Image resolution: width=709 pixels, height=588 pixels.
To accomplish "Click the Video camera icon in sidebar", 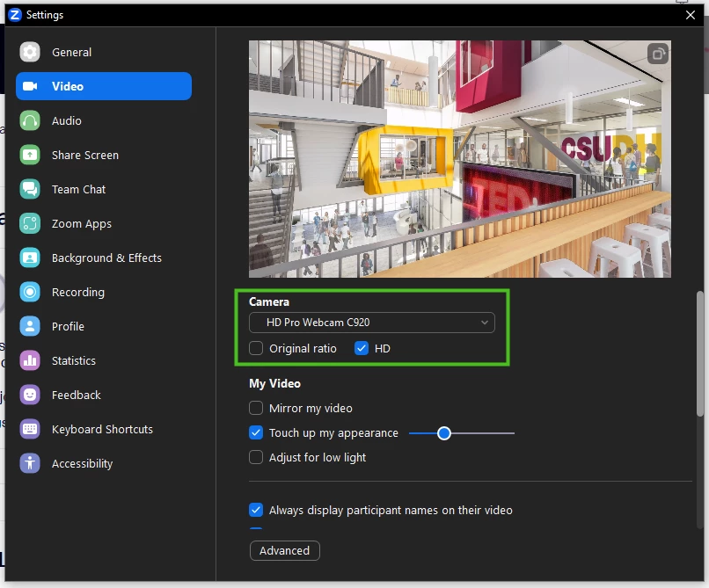I will click(x=30, y=86).
